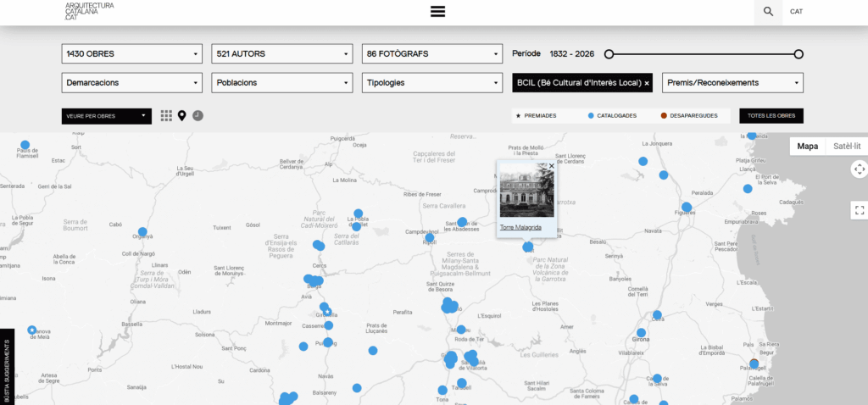Click the right handle of Període slider
868x405 pixels.
(x=798, y=54)
